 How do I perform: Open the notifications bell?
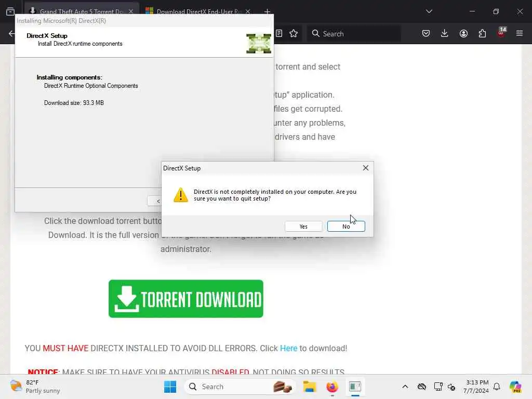pyautogui.click(x=497, y=387)
